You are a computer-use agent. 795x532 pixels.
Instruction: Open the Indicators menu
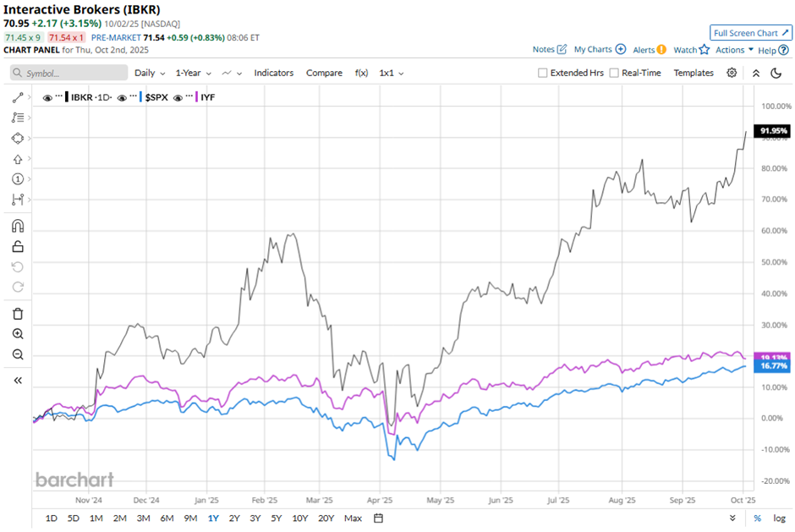pyautogui.click(x=273, y=73)
